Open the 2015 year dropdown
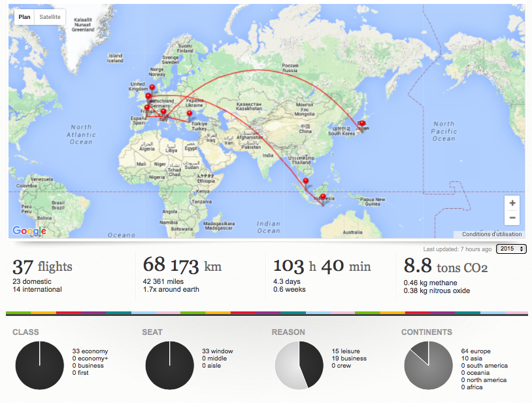This screenshot has height=403, width=532. coord(511,249)
